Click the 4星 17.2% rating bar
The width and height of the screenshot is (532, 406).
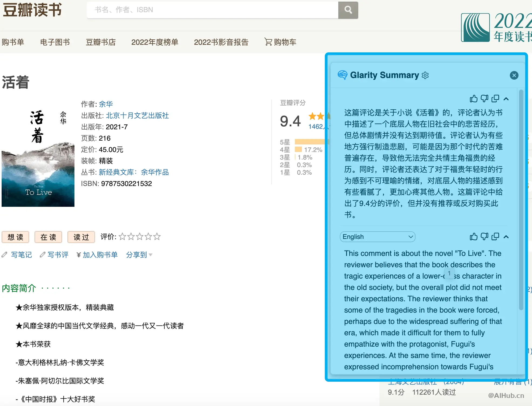pyautogui.click(x=298, y=150)
